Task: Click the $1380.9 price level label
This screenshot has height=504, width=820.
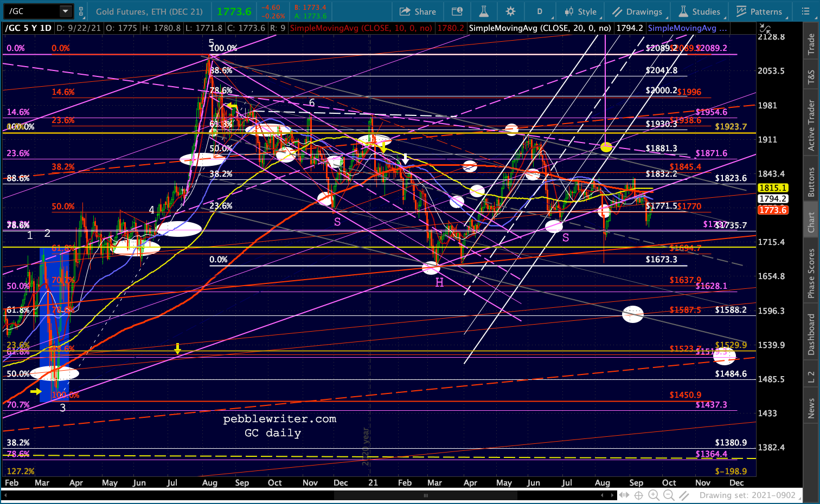Action: point(731,443)
